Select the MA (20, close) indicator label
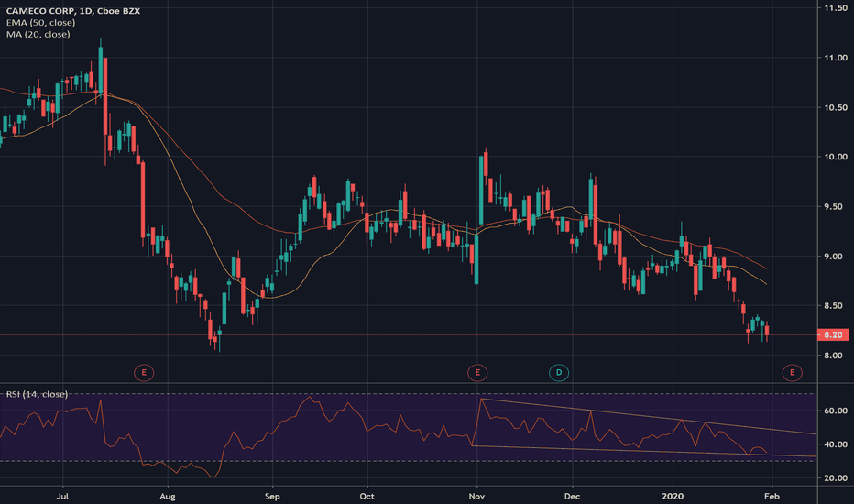The height and width of the screenshot is (504, 854). click(38, 34)
